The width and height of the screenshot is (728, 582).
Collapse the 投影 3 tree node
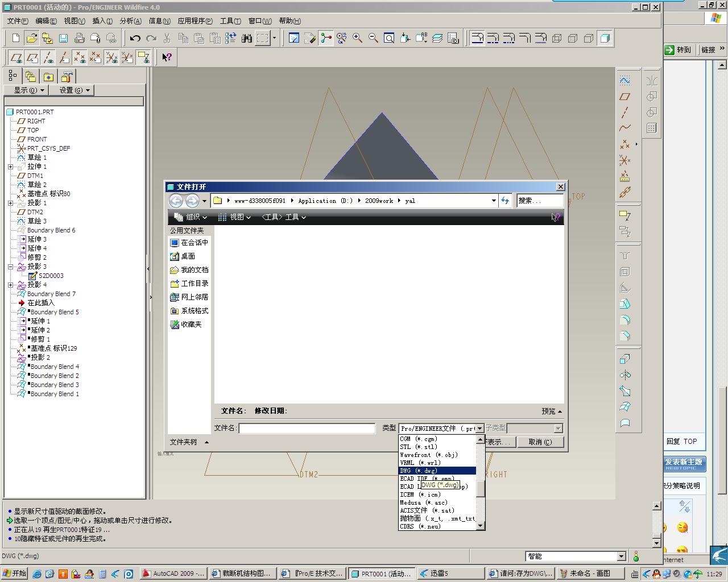(x=11, y=267)
